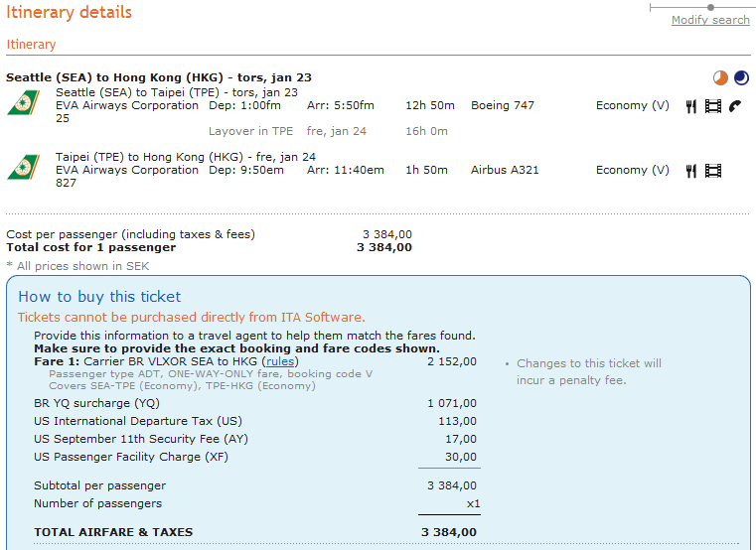Click the in-flight movie icon on the Seattle–Taipei flight
Image resolution: width=756 pixels, height=550 pixels.
(x=713, y=106)
